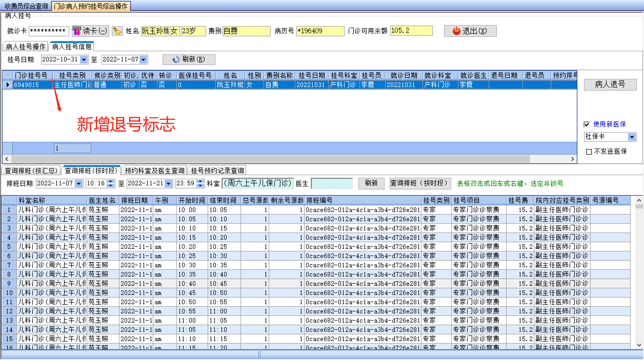This screenshot has height=360, width=644.
Task: Click the schedule table scroll-down arrow
Action: pyautogui.click(x=639, y=345)
